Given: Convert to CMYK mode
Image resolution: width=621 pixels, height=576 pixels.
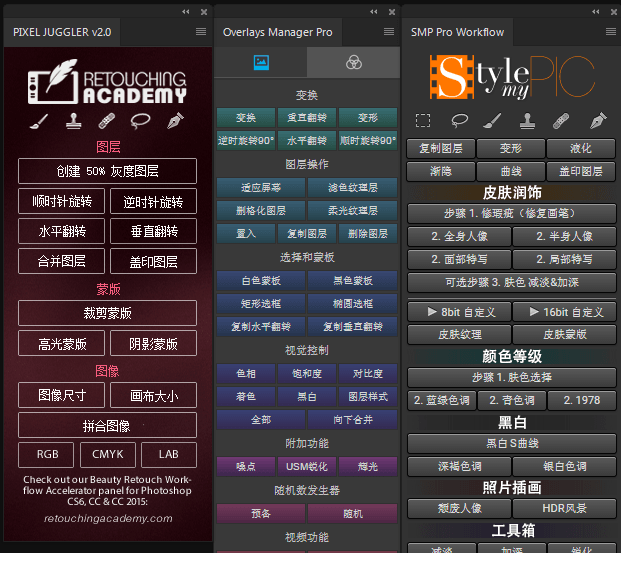Looking at the screenshot, I should [108, 455].
